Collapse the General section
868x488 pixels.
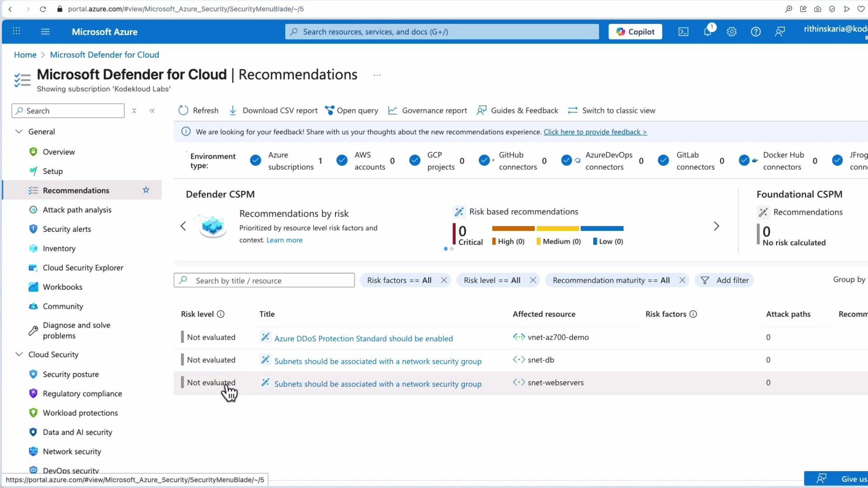point(19,131)
